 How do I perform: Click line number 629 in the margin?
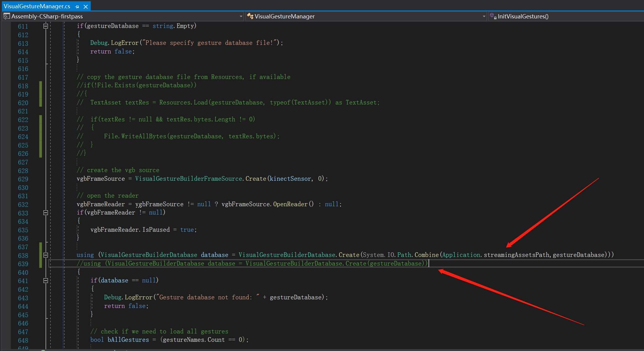click(23, 179)
